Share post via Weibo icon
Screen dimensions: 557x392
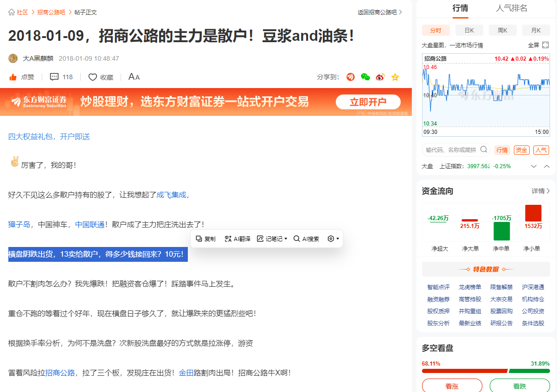click(x=380, y=77)
